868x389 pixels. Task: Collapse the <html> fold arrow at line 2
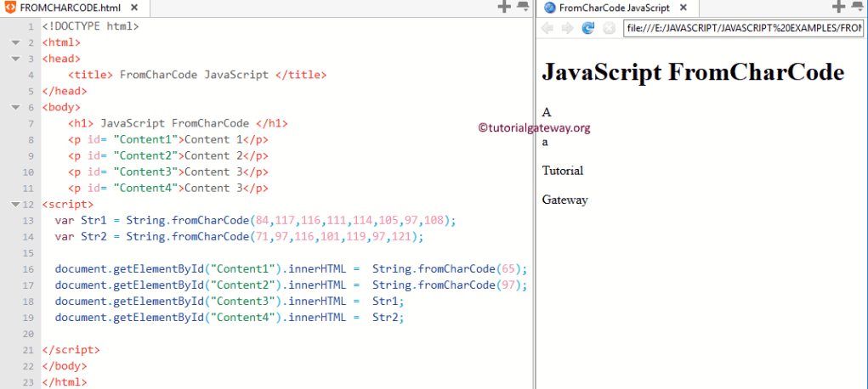point(15,42)
